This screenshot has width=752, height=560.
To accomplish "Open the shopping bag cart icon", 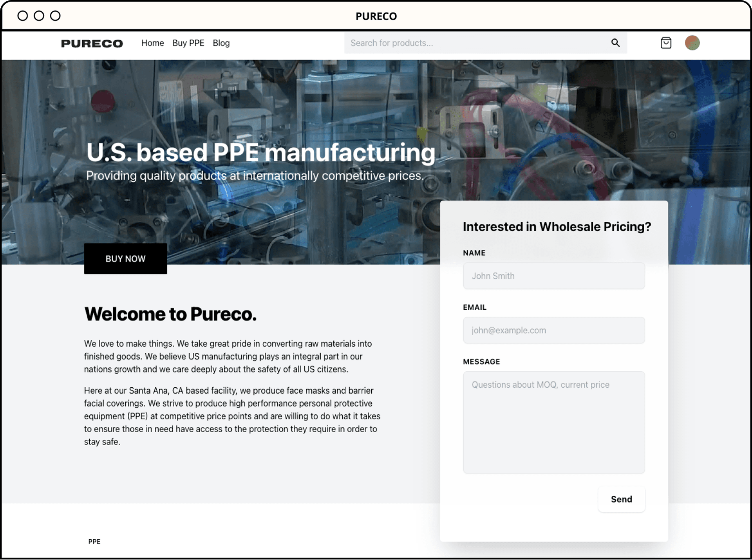I will click(666, 43).
